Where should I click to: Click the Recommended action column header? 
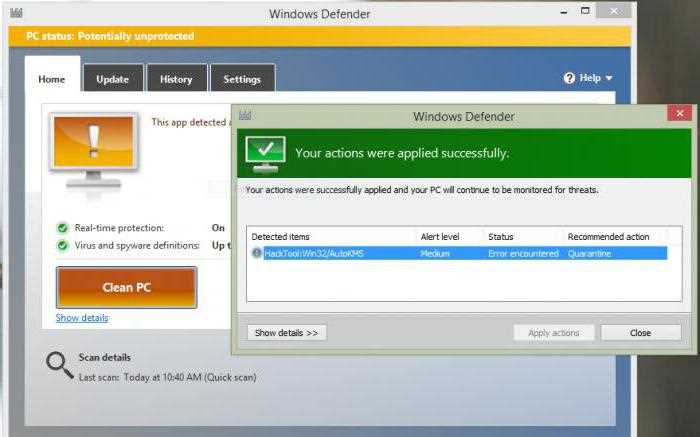click(608, 237)
